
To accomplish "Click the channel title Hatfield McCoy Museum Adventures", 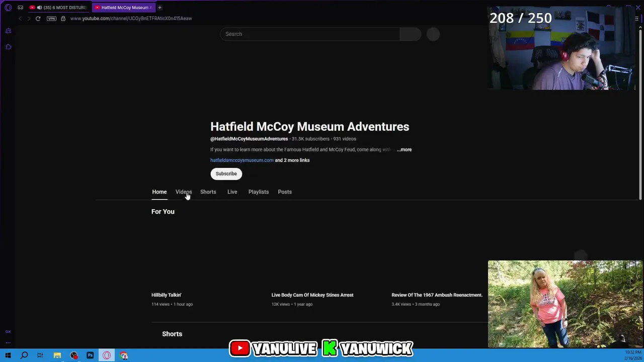I will tap(309, 127).
